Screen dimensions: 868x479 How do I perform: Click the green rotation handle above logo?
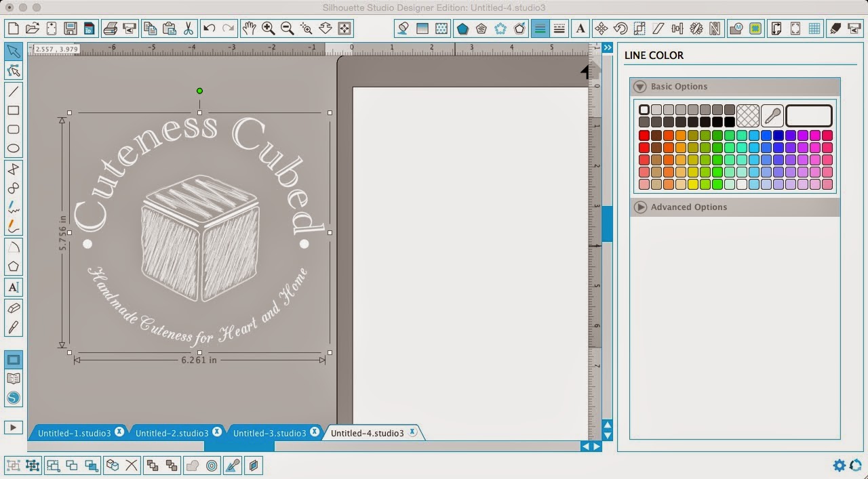199,91
